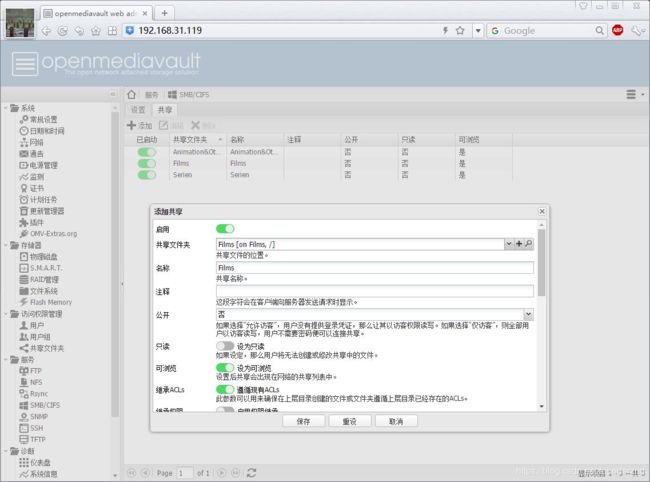Switch to the 设置 settings tab
Screen dimensions: 650x482
(138, 110)
